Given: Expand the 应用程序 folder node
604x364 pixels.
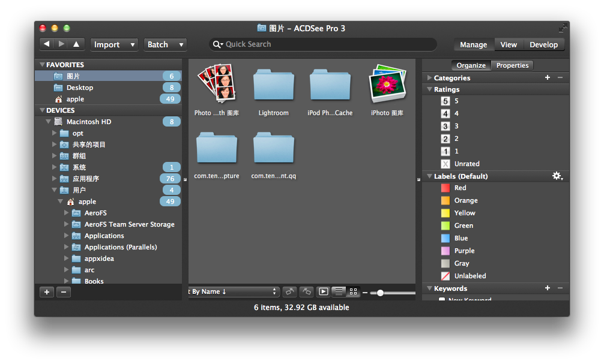Looking at the screenshot, I should 54,179.
